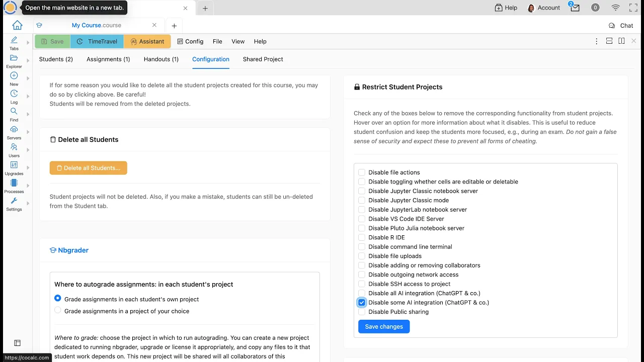Open the CoCalc logo main website
Screen dimensions: 644x362
click(10, 8)
